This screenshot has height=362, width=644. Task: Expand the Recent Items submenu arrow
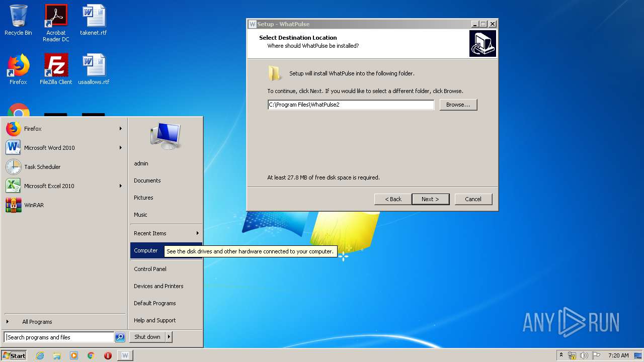198,233
